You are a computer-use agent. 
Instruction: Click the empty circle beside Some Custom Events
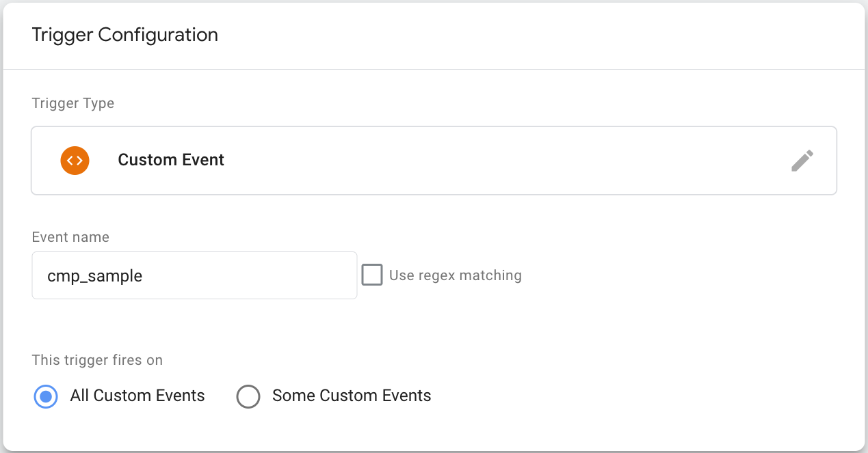coord(248,396)
